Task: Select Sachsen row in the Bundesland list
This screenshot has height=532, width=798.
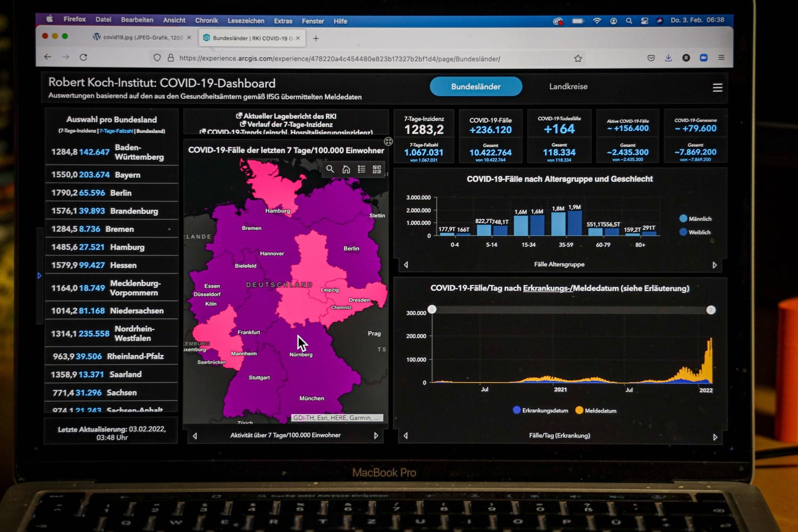Action: click(x=112, y=393)
